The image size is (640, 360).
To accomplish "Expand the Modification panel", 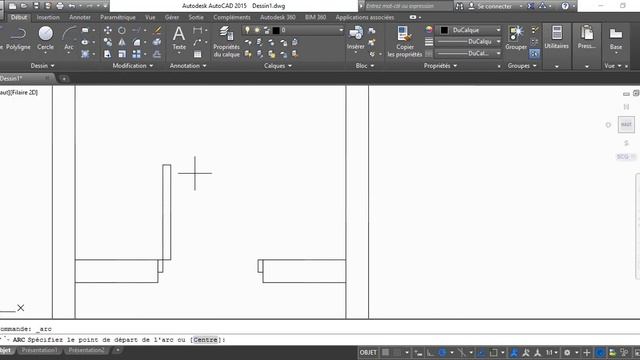I will [133, 65].
